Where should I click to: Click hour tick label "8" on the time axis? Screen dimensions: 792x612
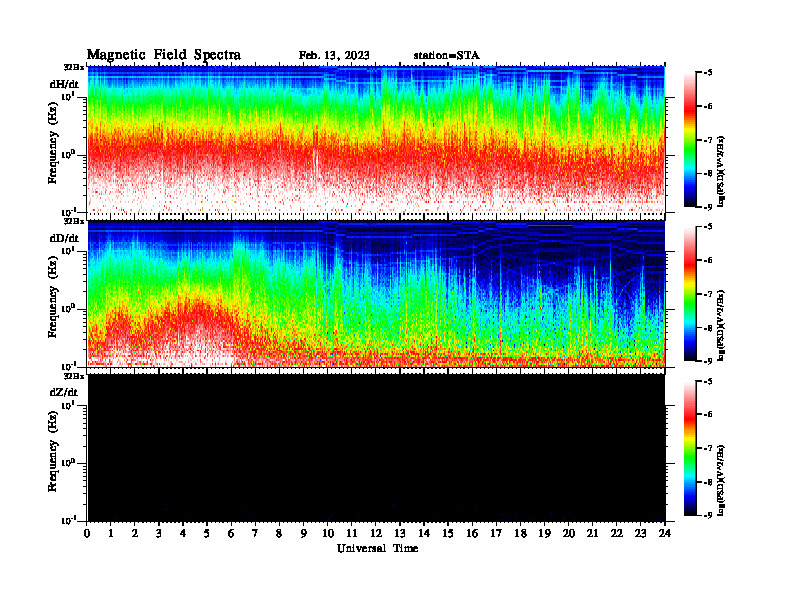279,533
